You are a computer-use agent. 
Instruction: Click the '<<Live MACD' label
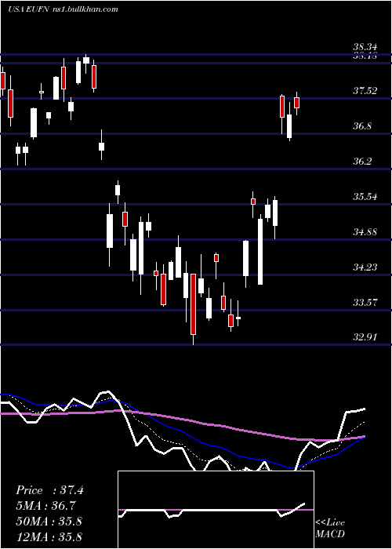(x=330, y=528)
